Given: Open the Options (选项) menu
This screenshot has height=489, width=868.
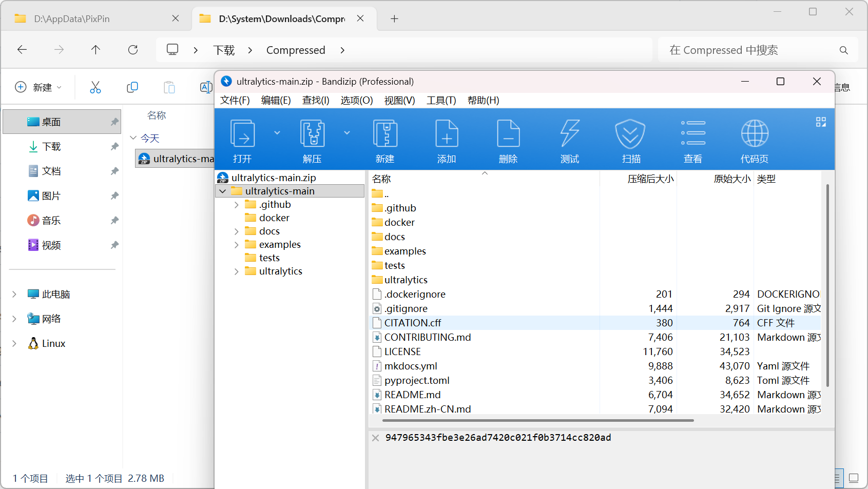Looking at the screenshot, I should 356,100.
